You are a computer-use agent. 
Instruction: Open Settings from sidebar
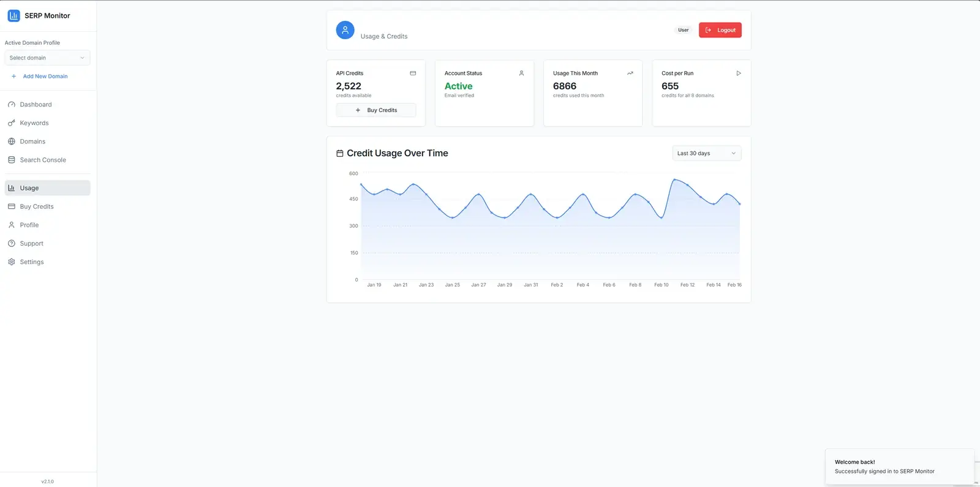coord(47,262)
